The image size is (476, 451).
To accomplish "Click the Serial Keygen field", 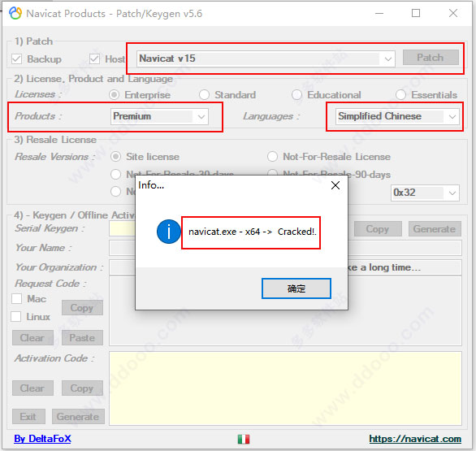I will (122, 228).
